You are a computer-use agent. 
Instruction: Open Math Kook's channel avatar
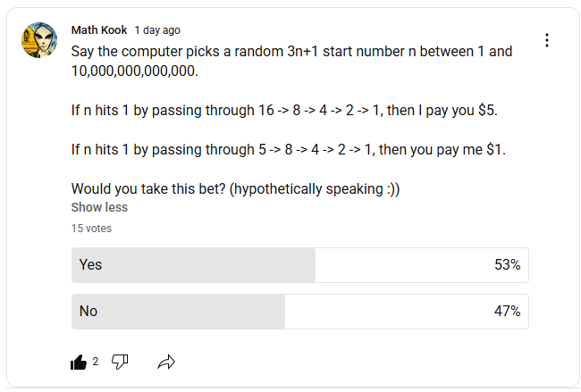coord(40,40)
